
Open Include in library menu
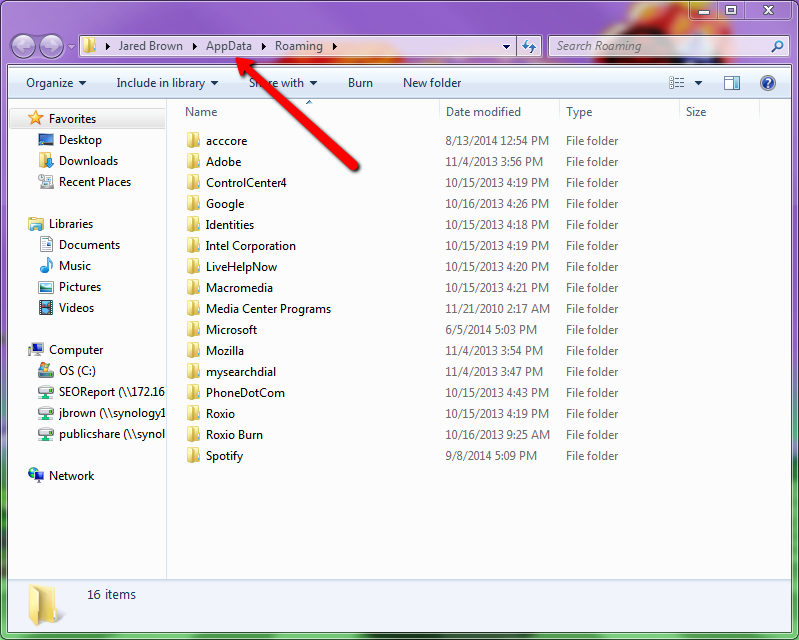click(x=167, y=83)
